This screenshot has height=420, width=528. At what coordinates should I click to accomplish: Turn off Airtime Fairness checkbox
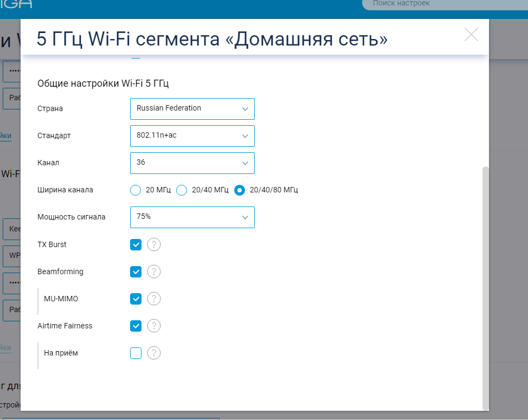click(x=136, y=326)
